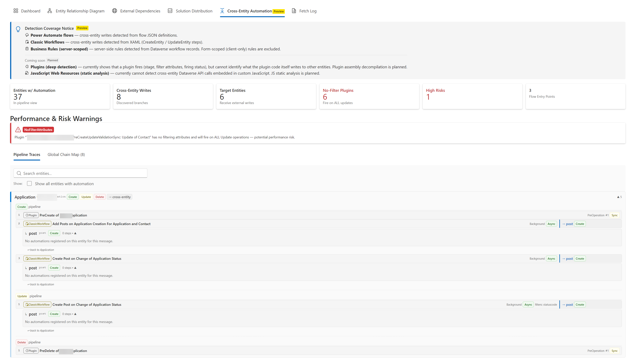Screen dimensions: 644x360
Task: Open the Cross-Entity Writes summary card
Action: tap(163, 96)
